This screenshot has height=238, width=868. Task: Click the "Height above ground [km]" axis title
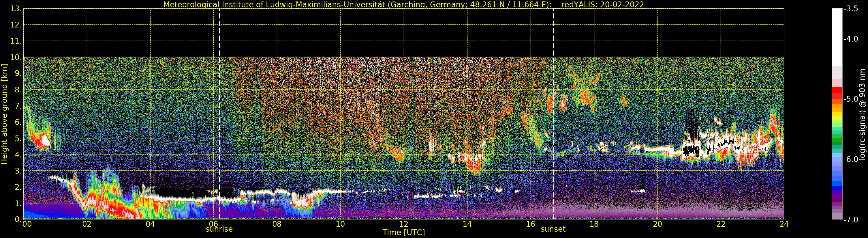click(x=4, y=114)
